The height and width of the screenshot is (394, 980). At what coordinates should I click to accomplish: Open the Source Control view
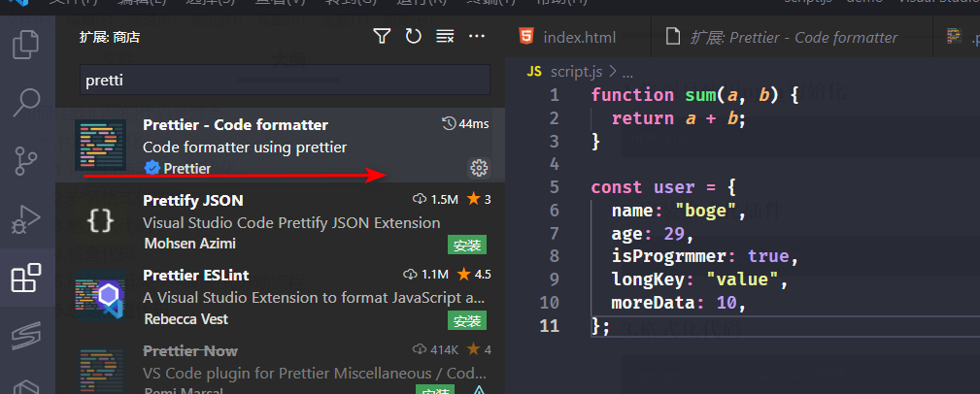tap(27, 160)
